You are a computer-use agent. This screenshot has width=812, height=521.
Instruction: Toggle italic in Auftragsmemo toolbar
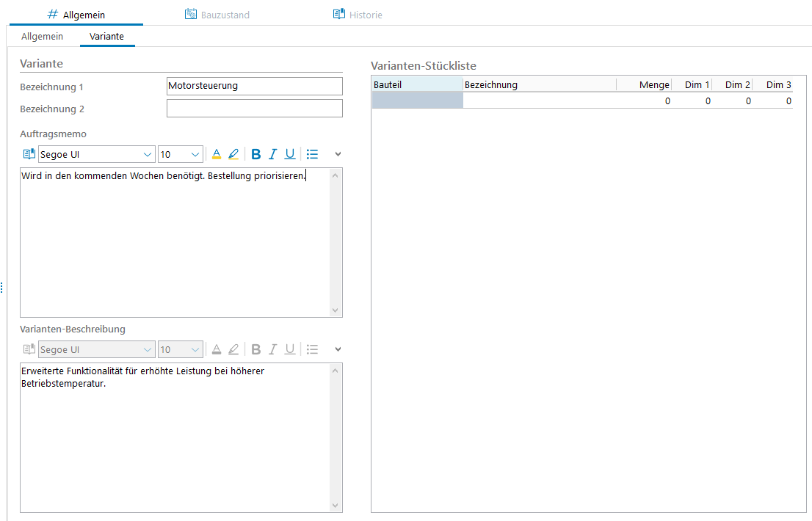[x=272, y=154]
